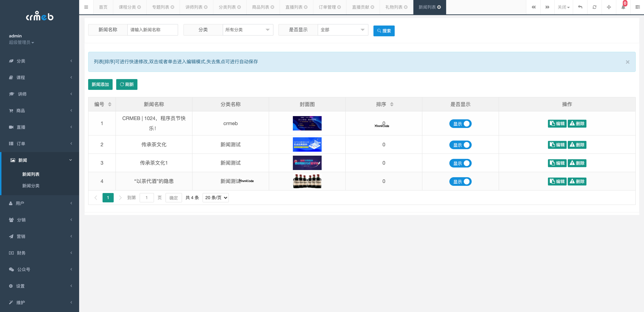The image size is (644, 312).
Task: Click the 搜索 search button
Action: point(384,31)
